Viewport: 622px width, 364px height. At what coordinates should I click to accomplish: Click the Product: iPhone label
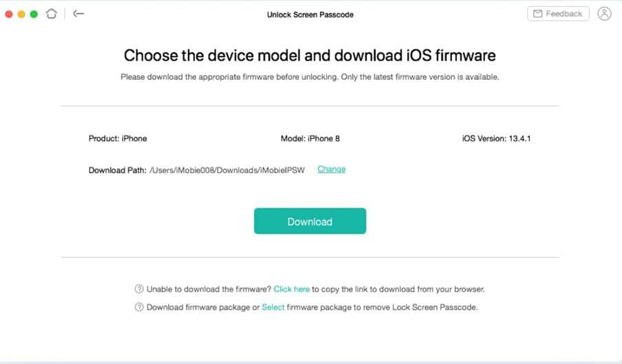coord(118,138)
